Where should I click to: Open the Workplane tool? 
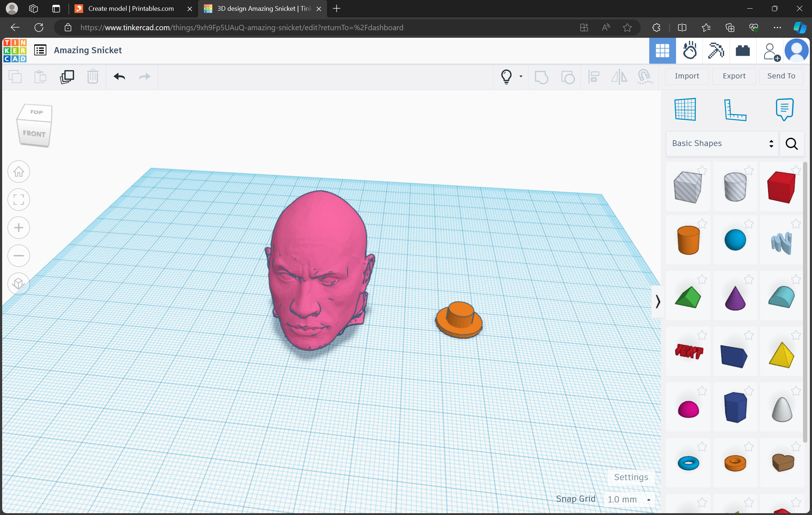pyautogui.click(x=685, y=109)
